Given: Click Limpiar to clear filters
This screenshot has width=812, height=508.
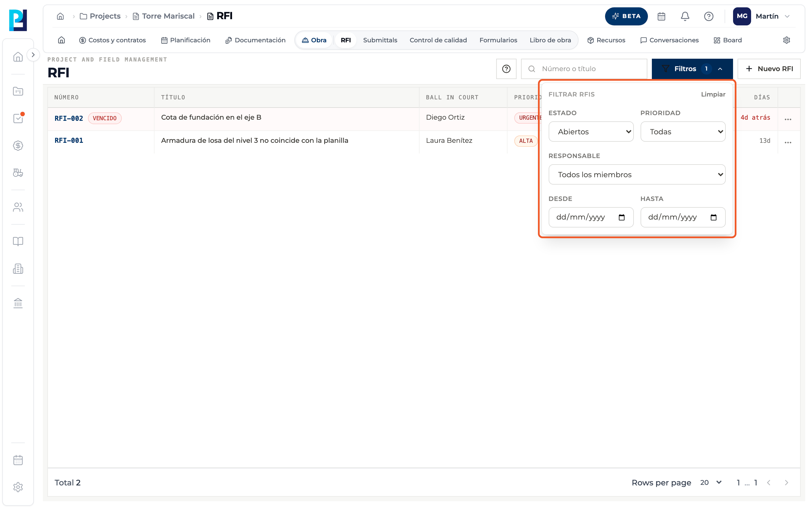Looking at the screenshot, I should click(x=713, y=95).
